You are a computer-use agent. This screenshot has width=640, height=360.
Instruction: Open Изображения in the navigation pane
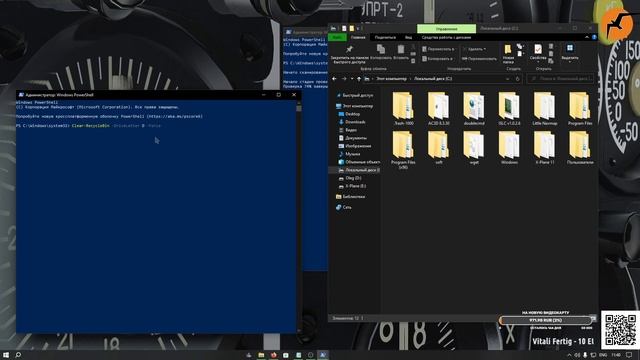pos(355,146)
